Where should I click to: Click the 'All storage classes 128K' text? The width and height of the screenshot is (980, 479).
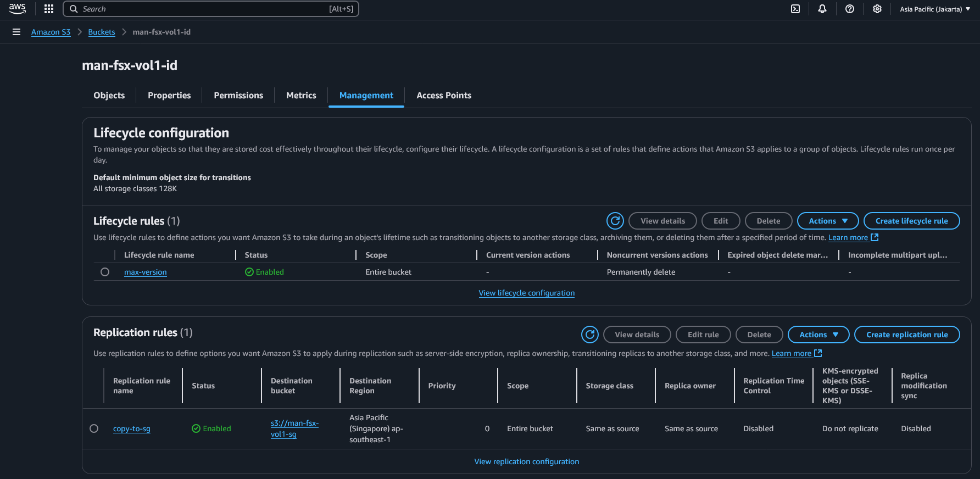(135, 188)
